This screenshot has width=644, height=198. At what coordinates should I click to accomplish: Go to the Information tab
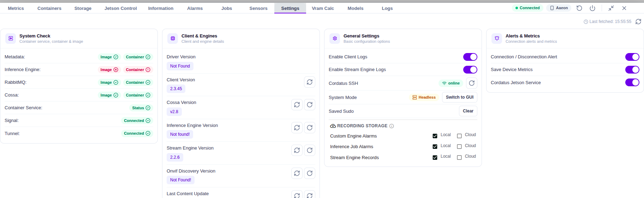161,8
